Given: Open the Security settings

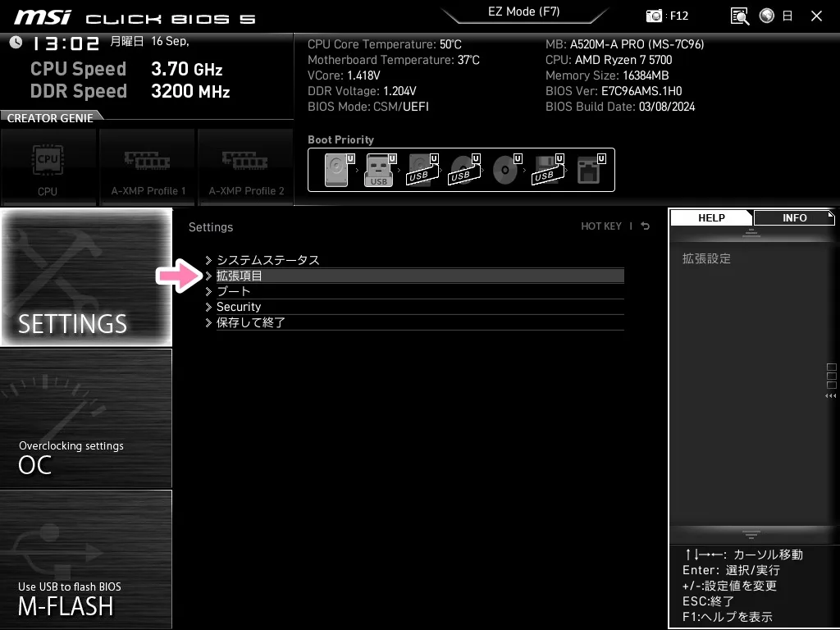Looking at the screenshot, I should [239, 307].
